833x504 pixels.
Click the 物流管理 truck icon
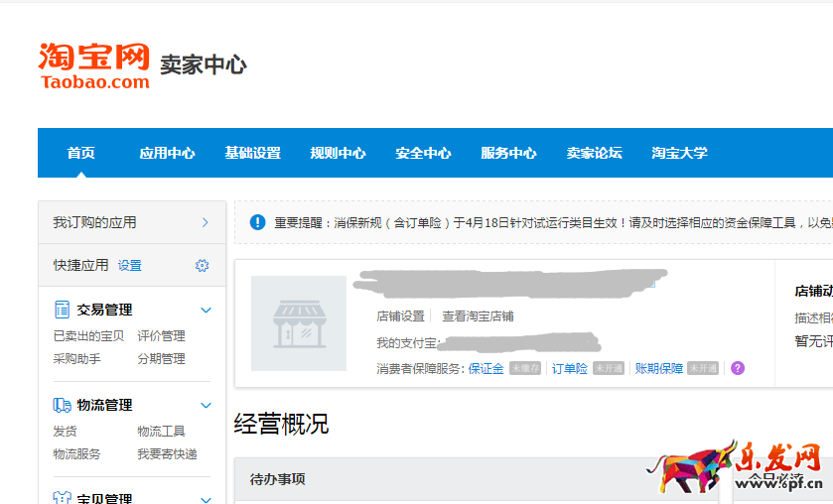62,405
